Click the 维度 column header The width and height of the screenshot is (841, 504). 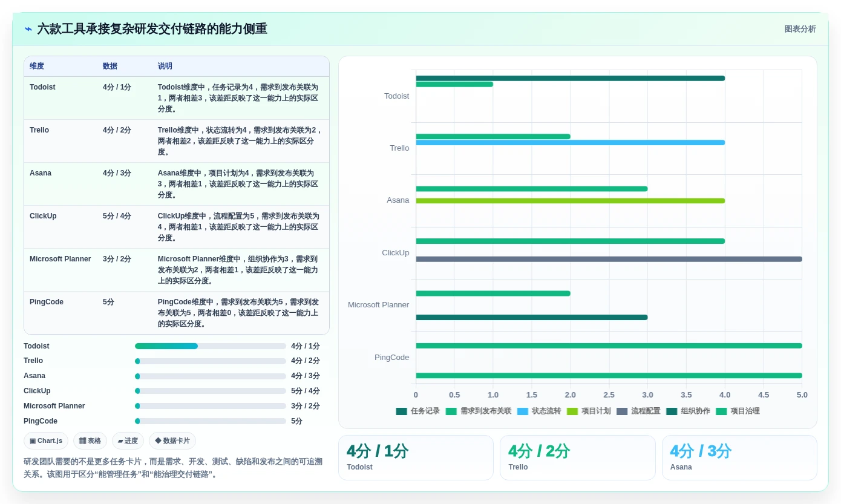point(37,66)
